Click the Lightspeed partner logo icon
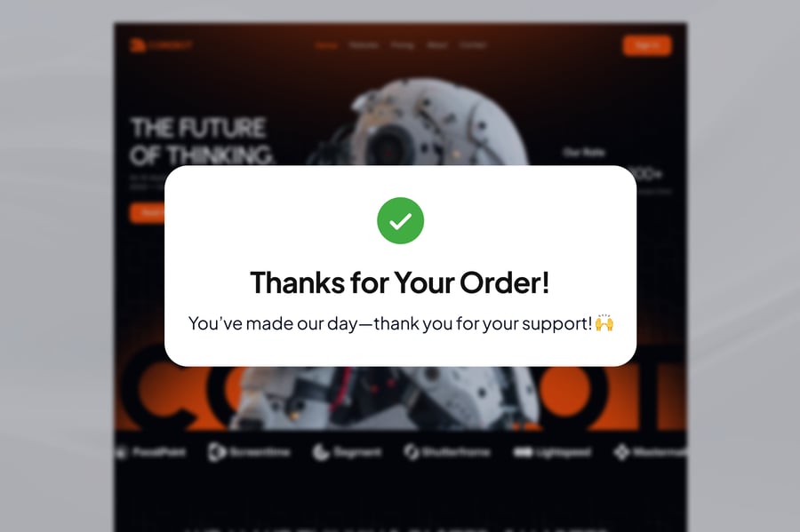The image size is (800, 532). click(523, 452)
